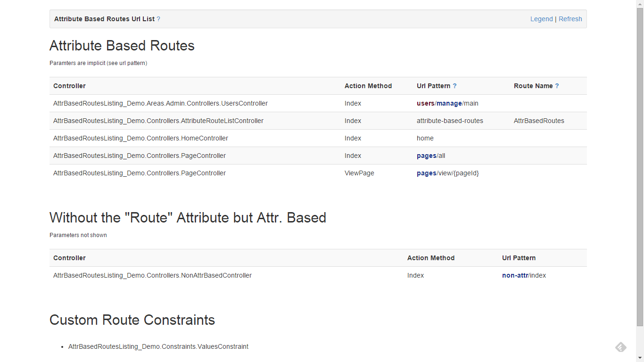Select the attribute-based-routes url pattern
The image size is (644, 362).
pyautogui.click(x=450, y=121)
